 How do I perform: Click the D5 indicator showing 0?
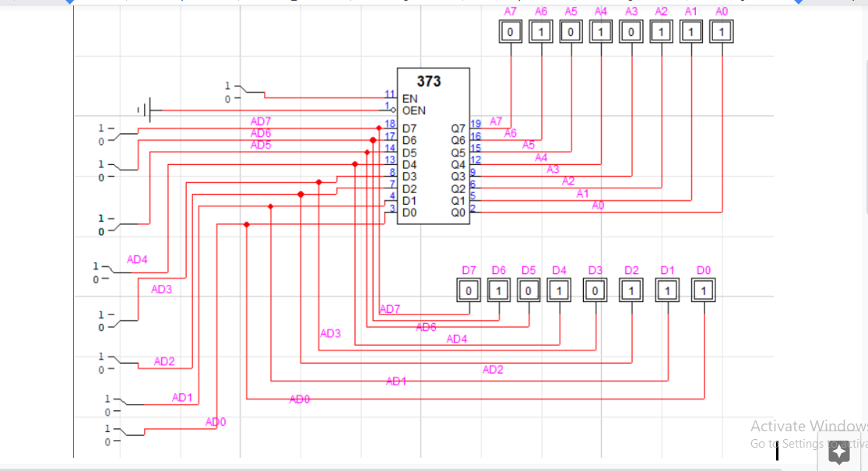coord(529,290)
